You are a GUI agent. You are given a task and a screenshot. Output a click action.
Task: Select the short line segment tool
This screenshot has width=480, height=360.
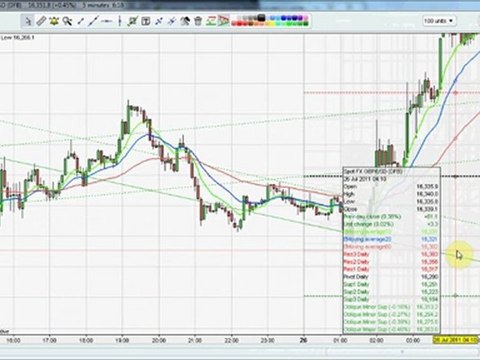[x=80, y=21]
